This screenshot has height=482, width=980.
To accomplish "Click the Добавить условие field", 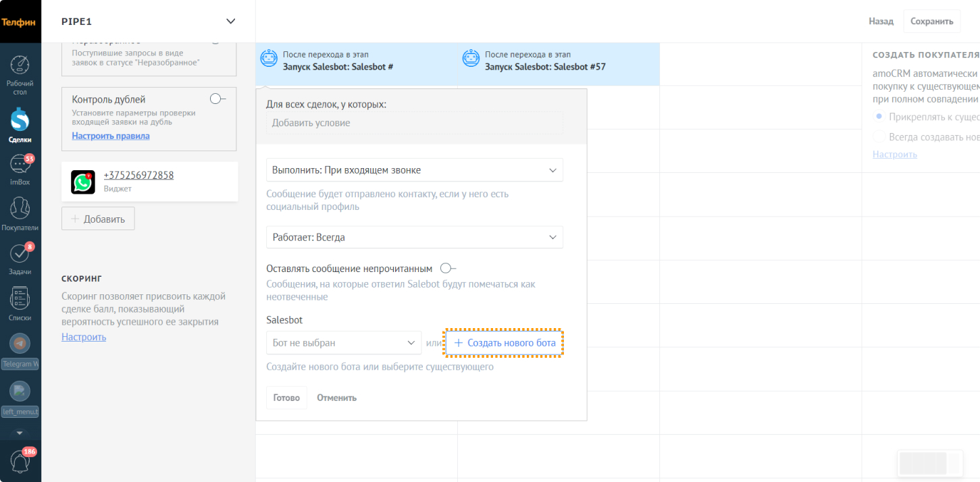I will (414, 123).
